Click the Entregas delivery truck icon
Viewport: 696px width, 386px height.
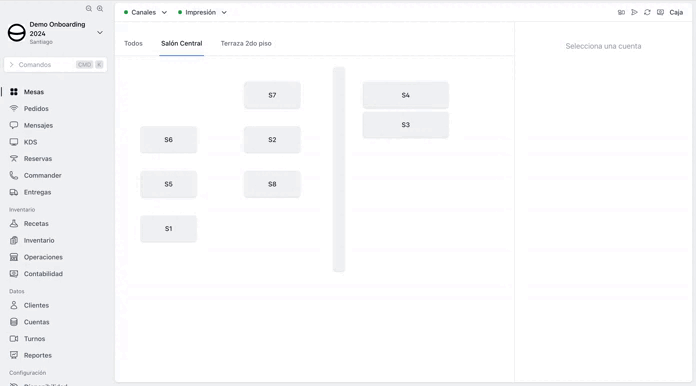click(x=14, y=192)
